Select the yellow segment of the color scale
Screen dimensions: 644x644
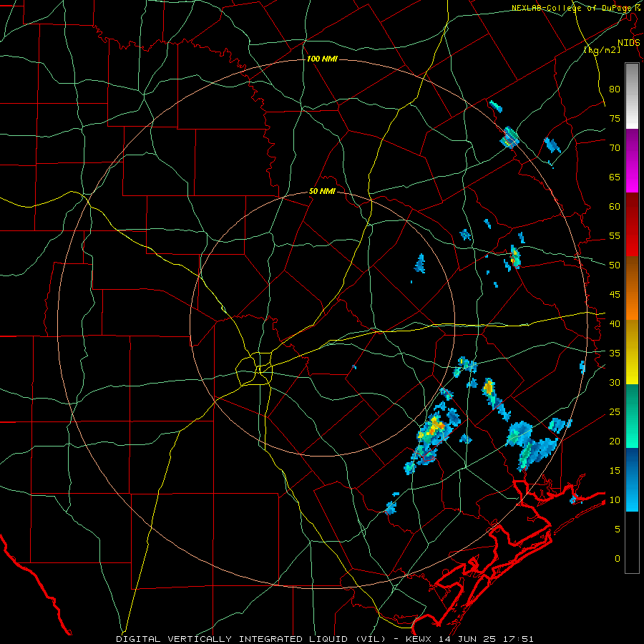[x=632, y=352]
